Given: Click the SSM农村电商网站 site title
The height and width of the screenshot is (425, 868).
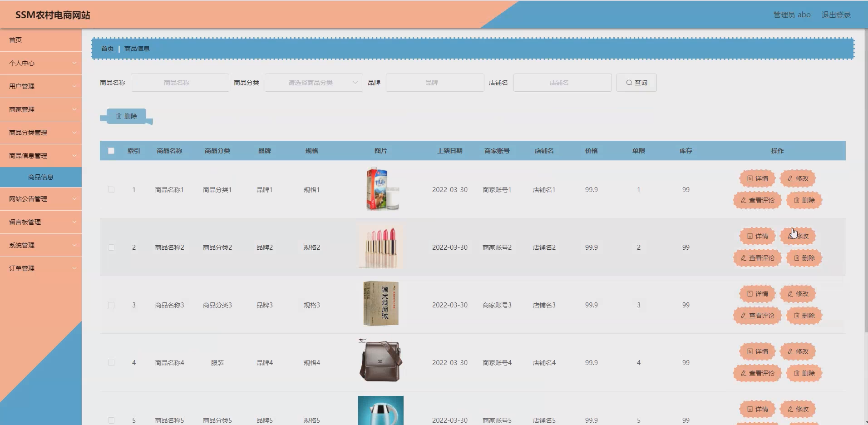Looking at the screenshot, I should (53, 15).
